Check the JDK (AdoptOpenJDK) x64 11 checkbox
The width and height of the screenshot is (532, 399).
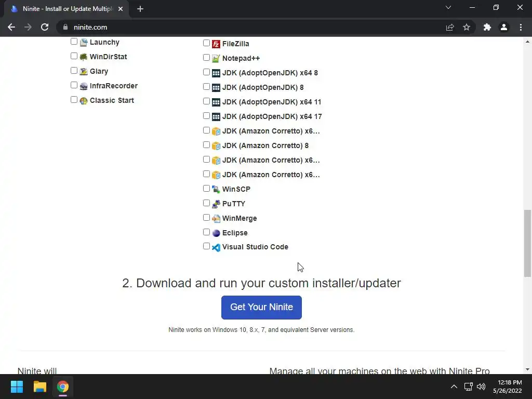pyautogui.click(x=206, y=101)
